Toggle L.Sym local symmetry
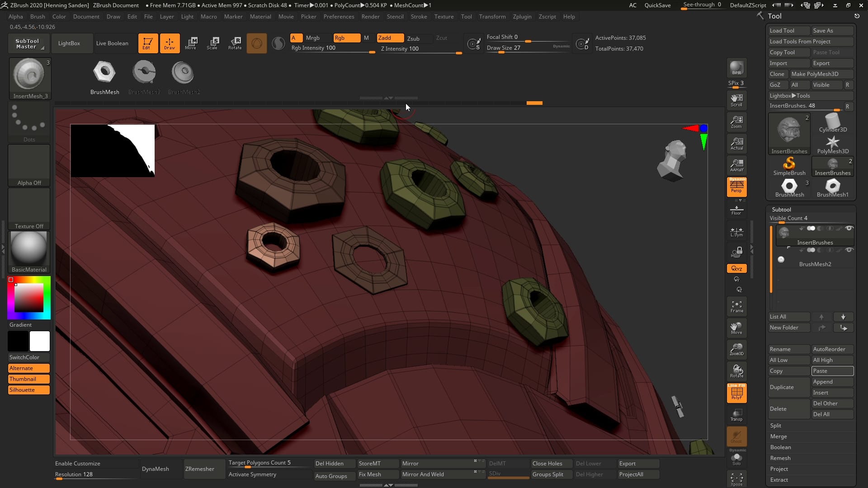The width and height of the screenshot is (868, 488). tap(736, 231)
